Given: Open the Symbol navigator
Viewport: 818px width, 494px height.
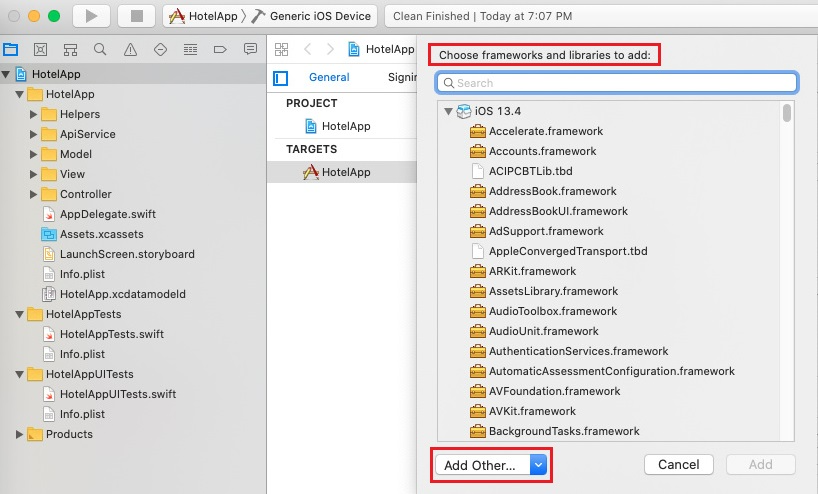Looking at the screenshot, I should point(70,50).
